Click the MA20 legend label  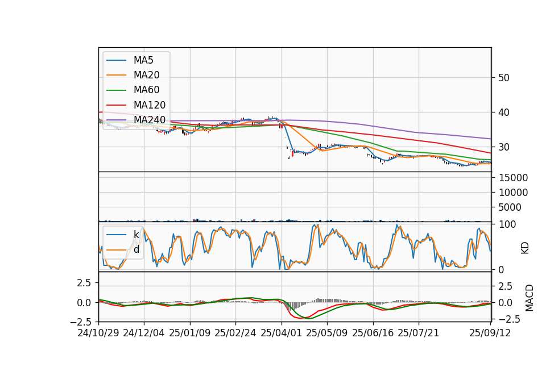pos(146,75)
